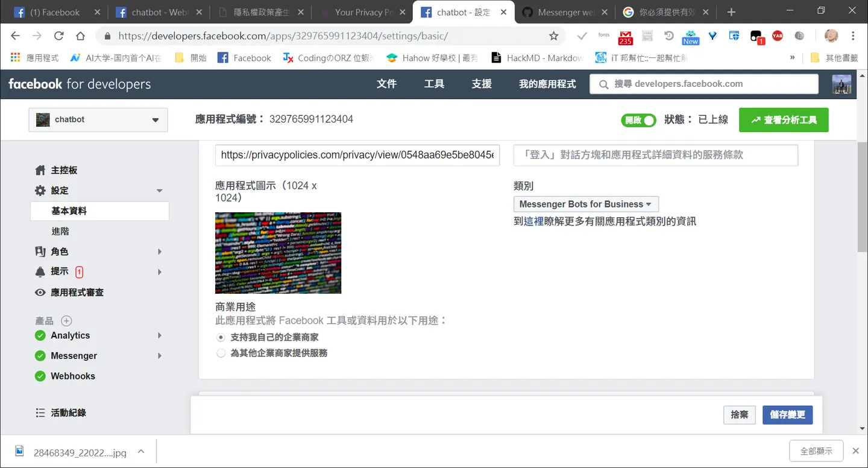Reload the page with the refresh icon

point(58,36)
